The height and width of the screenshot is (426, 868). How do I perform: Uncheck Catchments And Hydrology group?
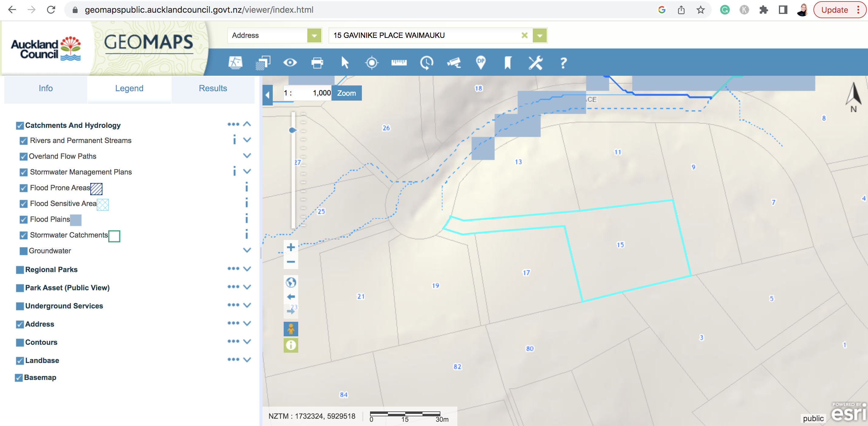tap(20, 126)
